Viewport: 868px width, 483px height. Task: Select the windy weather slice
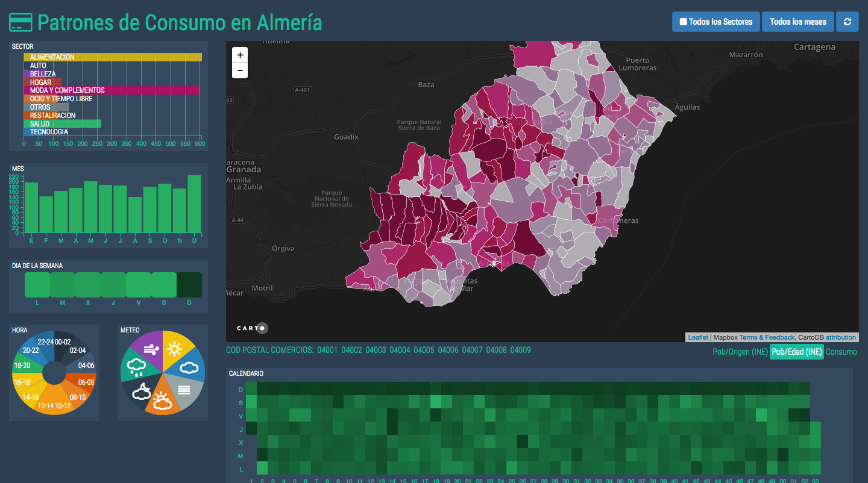click(x=149, y=348)
